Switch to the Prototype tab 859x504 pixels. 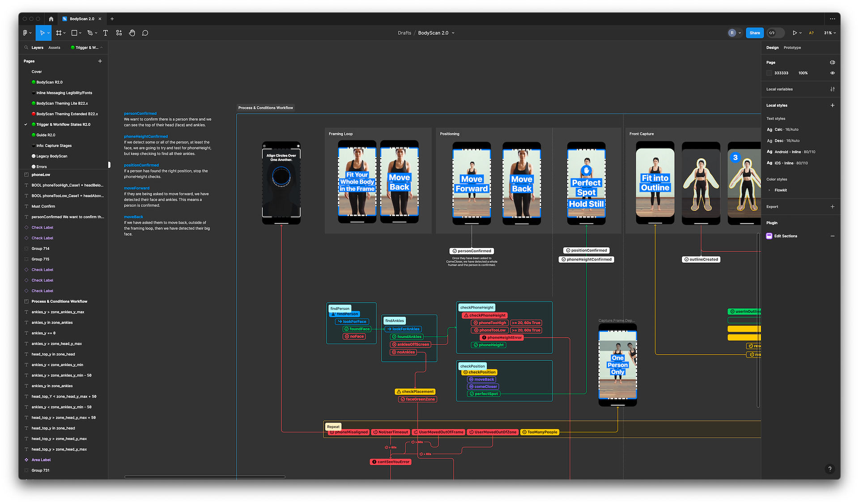tap(792, 47)
